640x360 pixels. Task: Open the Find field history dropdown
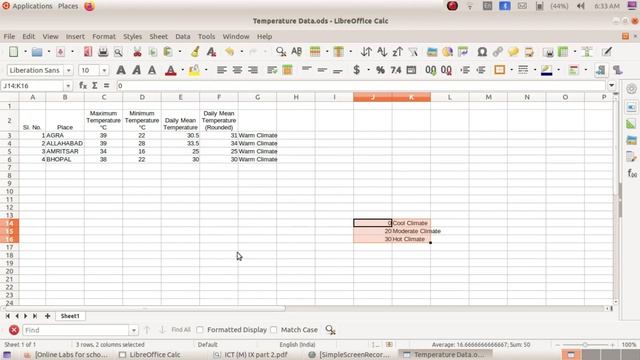133,330
